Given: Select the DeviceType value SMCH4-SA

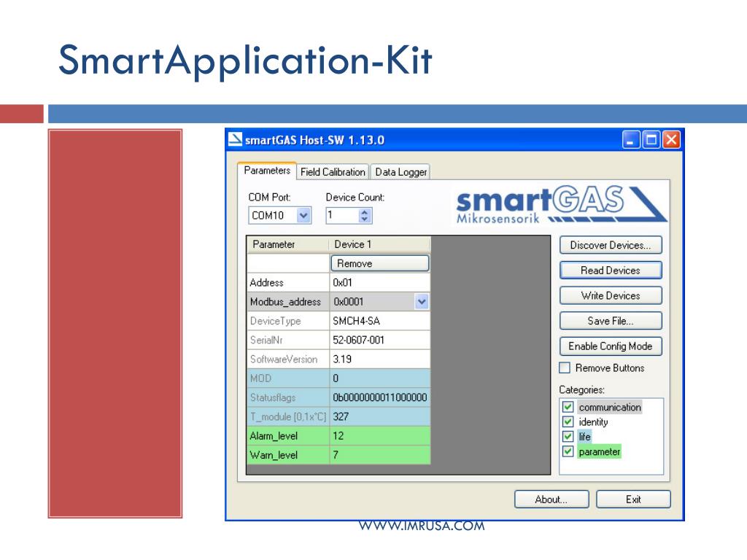Looking at the screenshot, I should point(379,321).
